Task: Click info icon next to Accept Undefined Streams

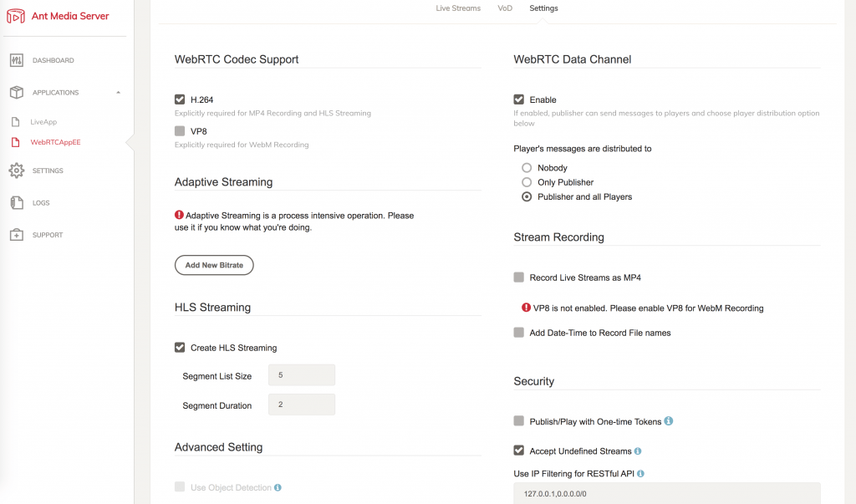Action: click(638, 451)
